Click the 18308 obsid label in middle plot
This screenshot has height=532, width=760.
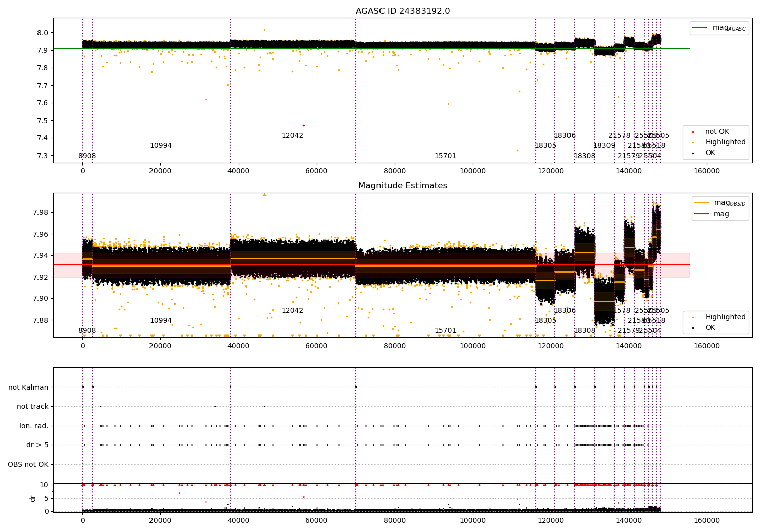coord(584,331)
